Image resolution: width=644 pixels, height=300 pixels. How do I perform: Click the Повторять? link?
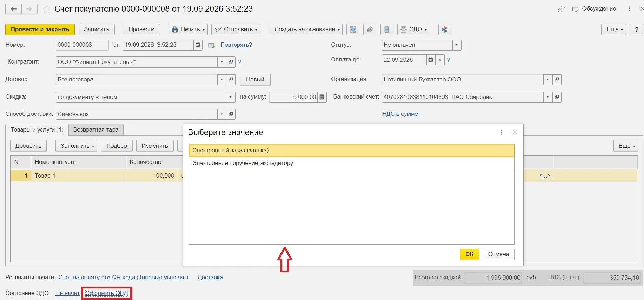pos(236,45)
